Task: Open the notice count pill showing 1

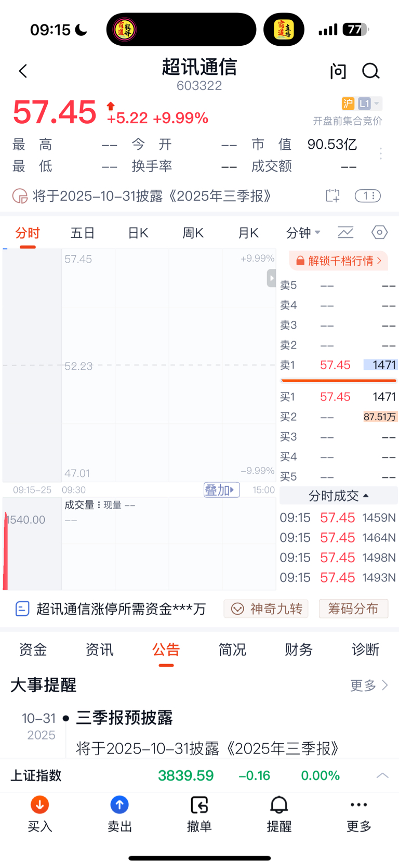Action: click(368, 196)
